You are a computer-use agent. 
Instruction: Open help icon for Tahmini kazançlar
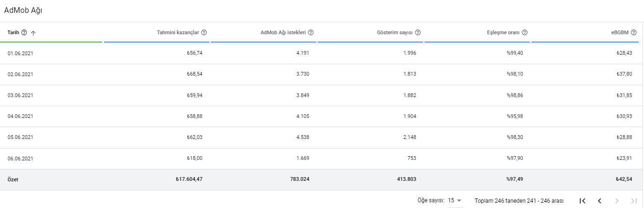point(204,32)
